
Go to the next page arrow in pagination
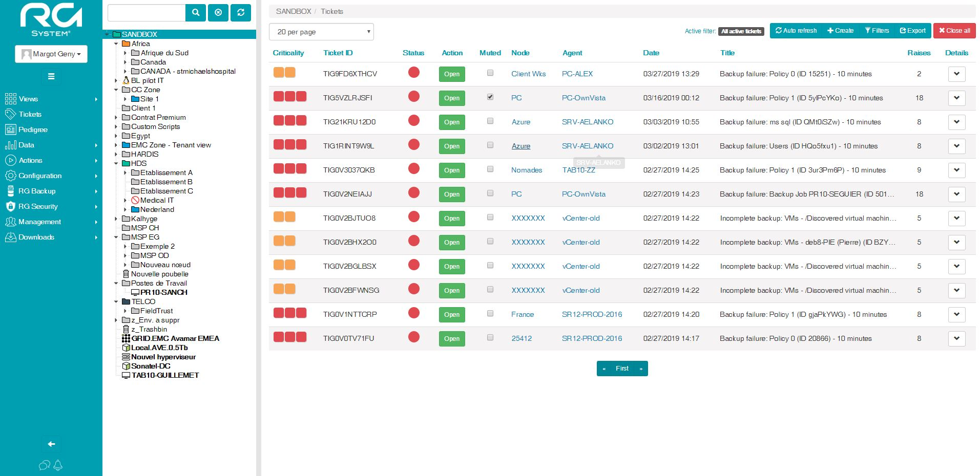click(641, 369)
